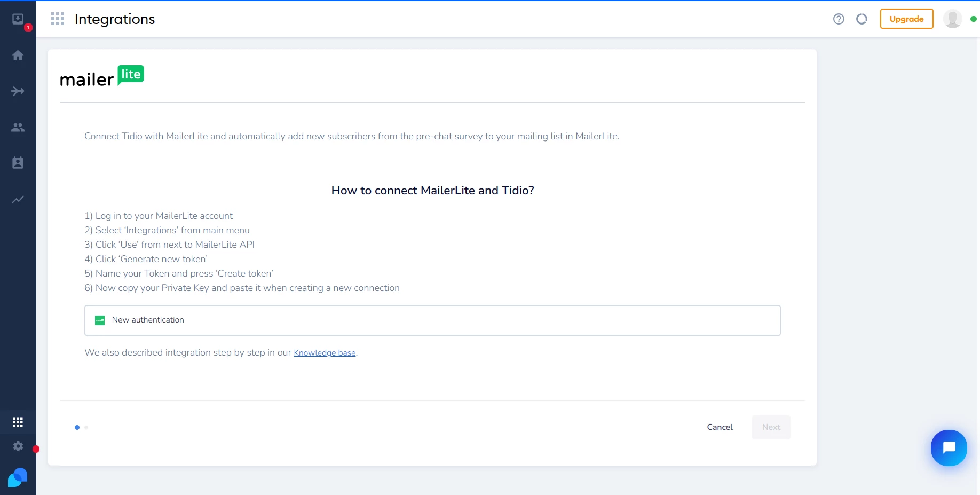Select the New authentication field

pos(432,320)
